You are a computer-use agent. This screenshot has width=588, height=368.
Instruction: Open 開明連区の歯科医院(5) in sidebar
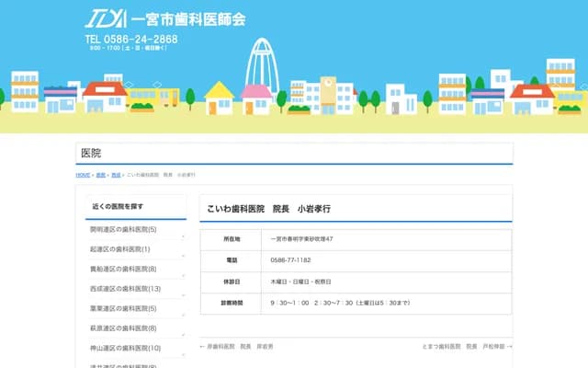[123, 229]
